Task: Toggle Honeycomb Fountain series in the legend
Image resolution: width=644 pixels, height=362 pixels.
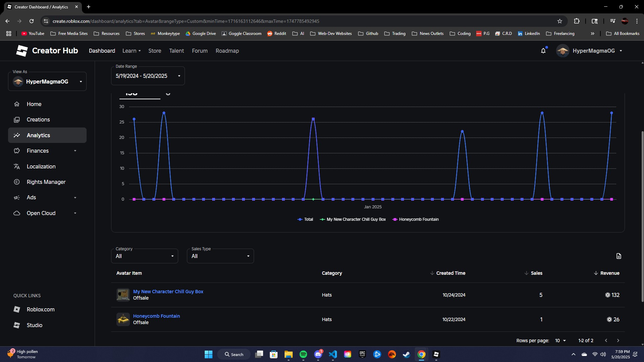Action: 416,219
